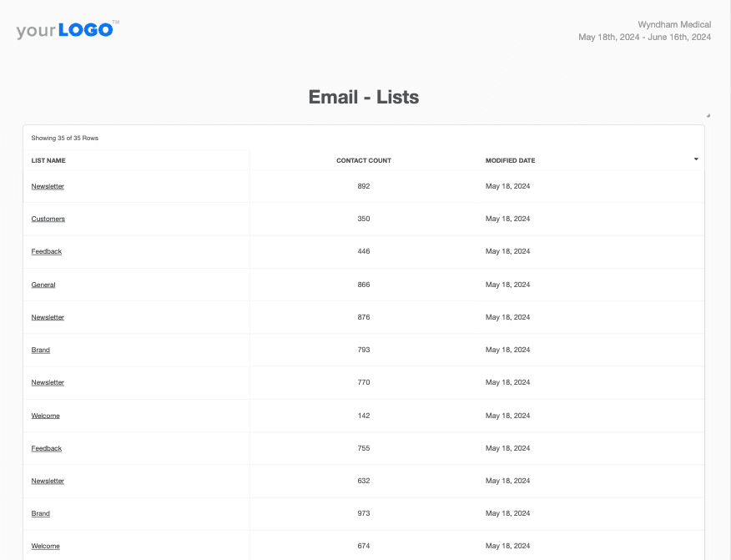Click the Showing 35 of 35 Rows text
Image resolution: width=731 pixels, height=560 pixels.
64,138
